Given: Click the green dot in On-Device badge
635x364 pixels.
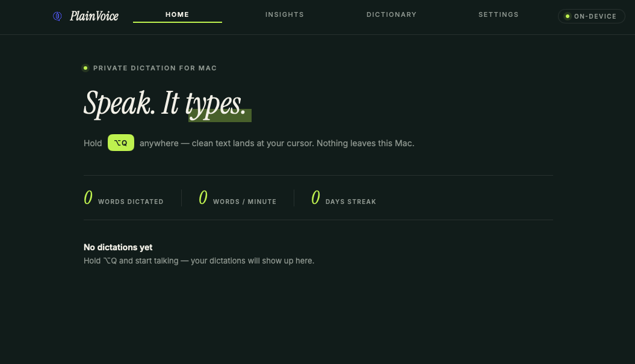Looking at the screenshot, I should coord(568,16).
